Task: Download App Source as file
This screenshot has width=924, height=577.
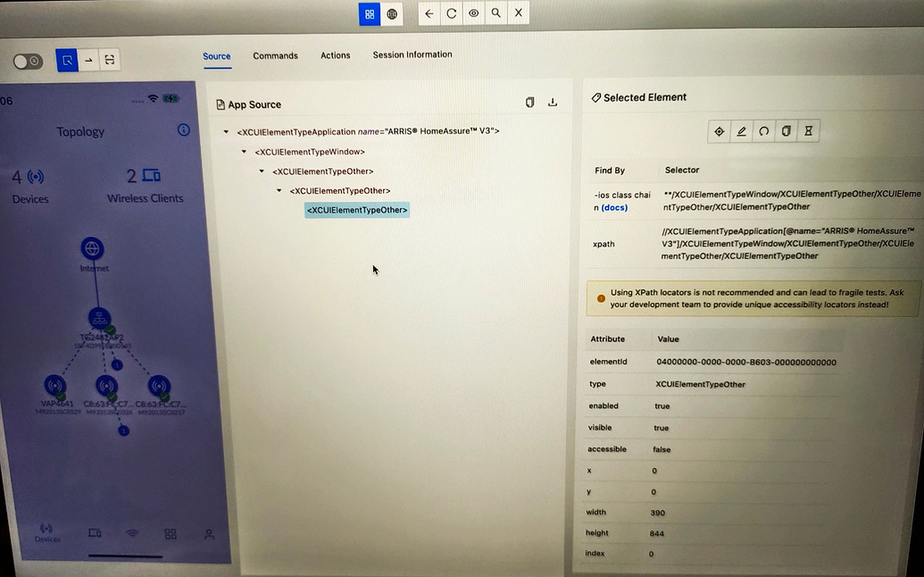Action: [552, 103]
